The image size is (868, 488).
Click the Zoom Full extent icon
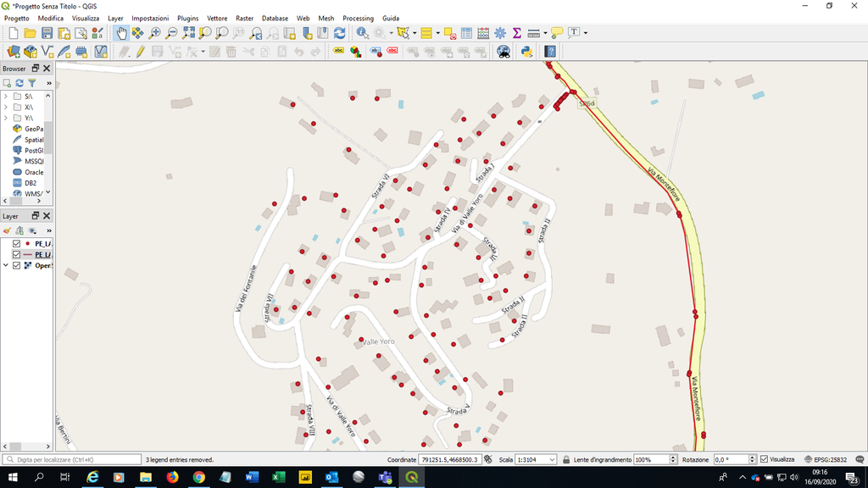tap(188, 33)
